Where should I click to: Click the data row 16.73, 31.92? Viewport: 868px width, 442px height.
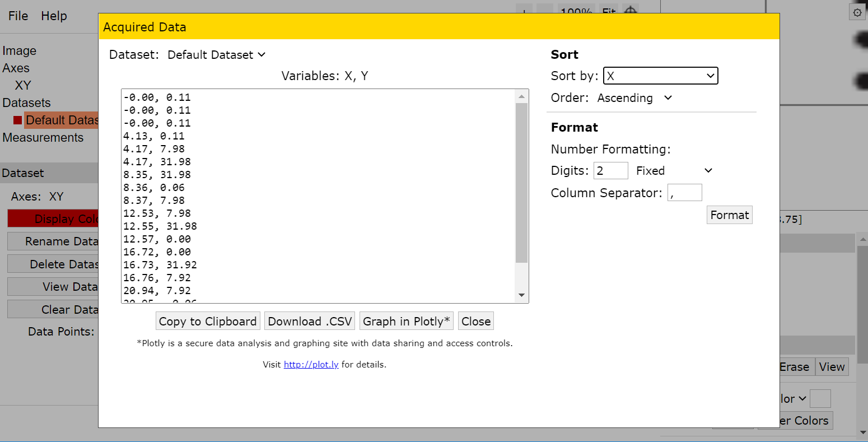(x=160, y=264)
